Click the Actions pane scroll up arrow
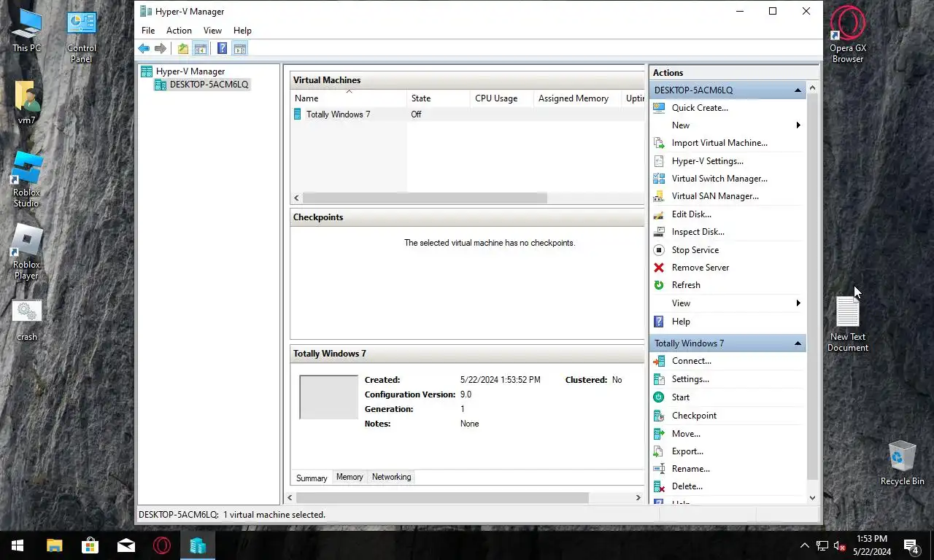Viewport: 934px width, 560px height. click(x=813, y=87)
